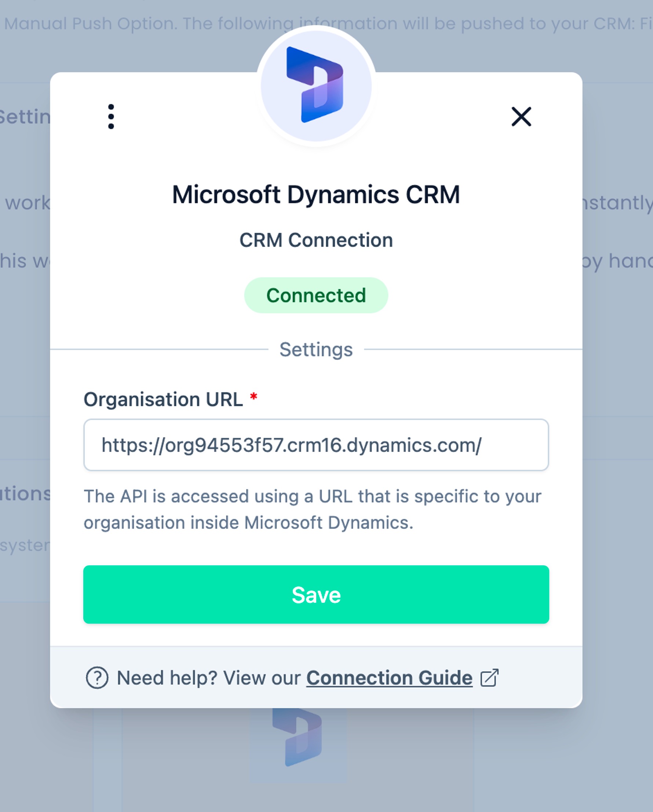This screenshot has width=653, height=812.
Task: Click the Dynamics logo at the dialog top
Action: point(316,85)
